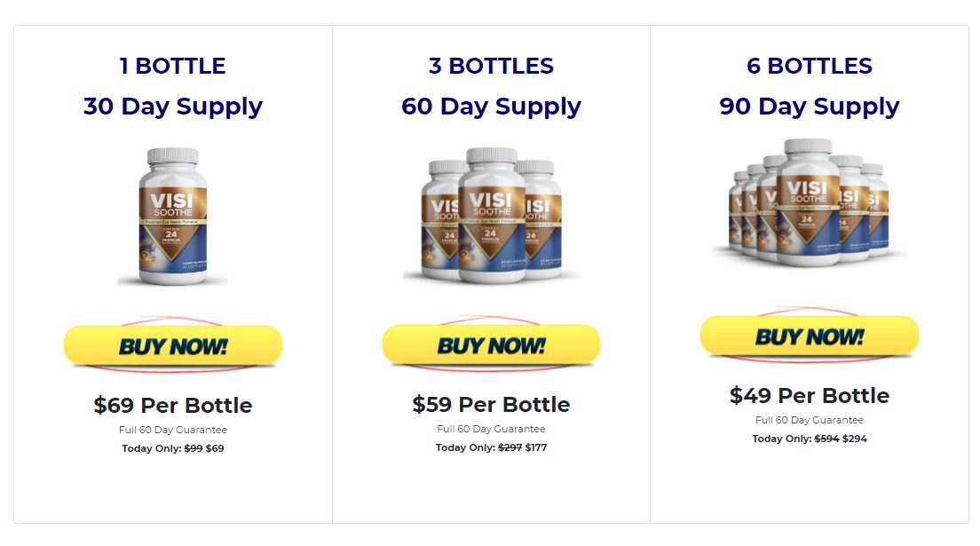Image resolution: width=980 pixels, height=546 pixels.
Task: Click the single Visi Soothe bottle image
Action: point(172,217)
